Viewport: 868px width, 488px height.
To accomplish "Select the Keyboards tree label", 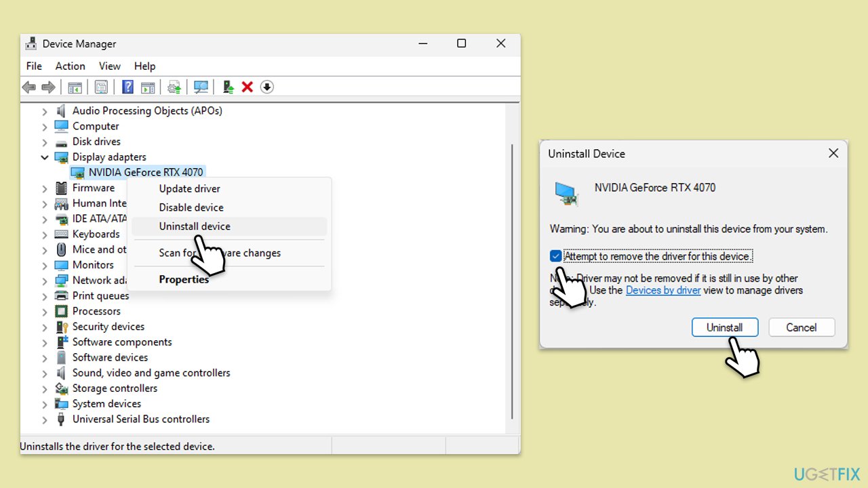I will point(96,234).
